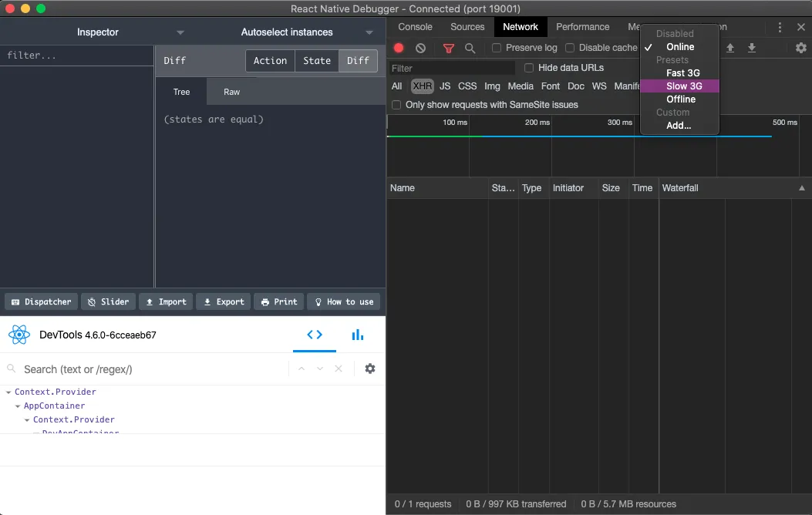812x515 pixels.
Task: Switch to the Sources tab
Action: [467, 27]
